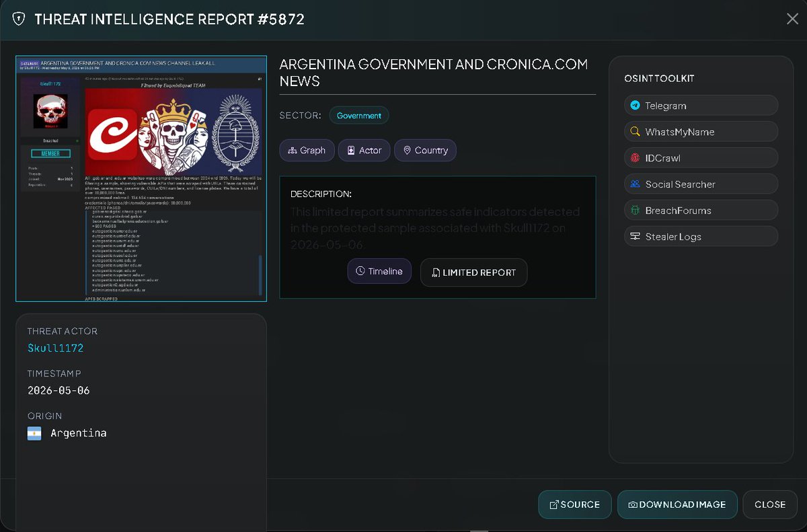807x532 pixels.
Task: Click the camera icon in Download Image
Action: tap(633, 505)
